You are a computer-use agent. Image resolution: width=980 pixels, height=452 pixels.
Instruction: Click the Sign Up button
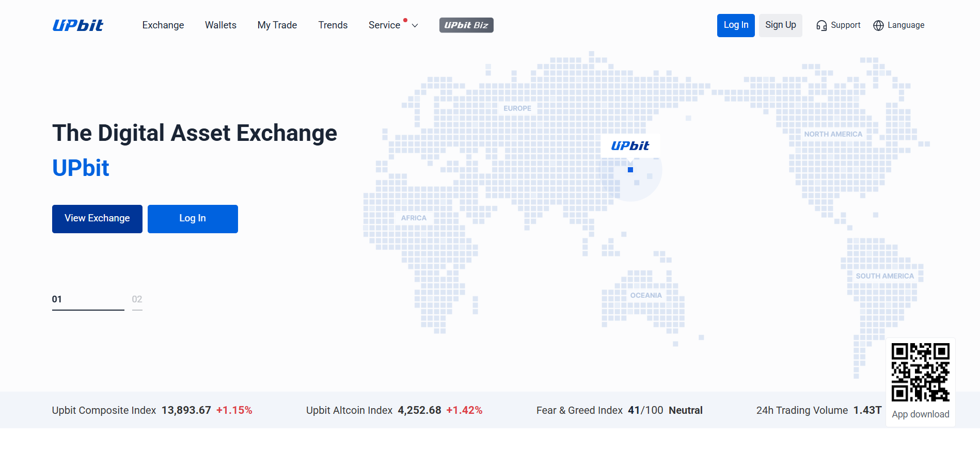coord(780,25)
